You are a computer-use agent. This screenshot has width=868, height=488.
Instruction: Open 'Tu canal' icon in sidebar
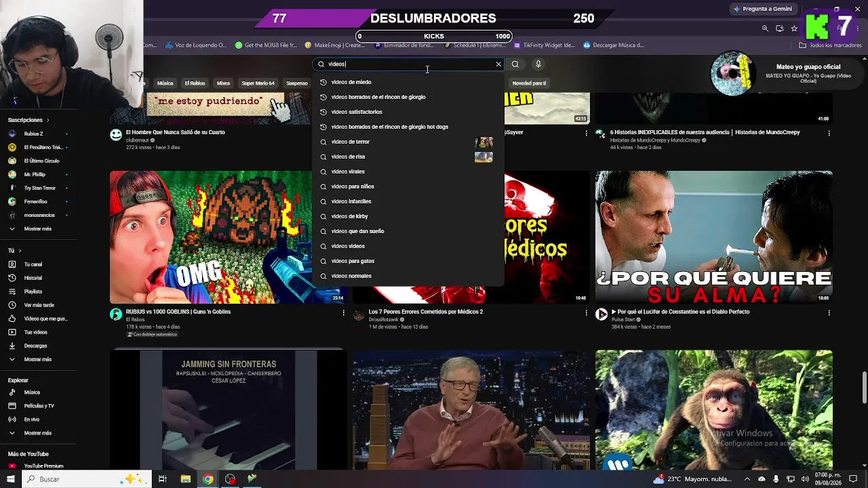[12, 264]
